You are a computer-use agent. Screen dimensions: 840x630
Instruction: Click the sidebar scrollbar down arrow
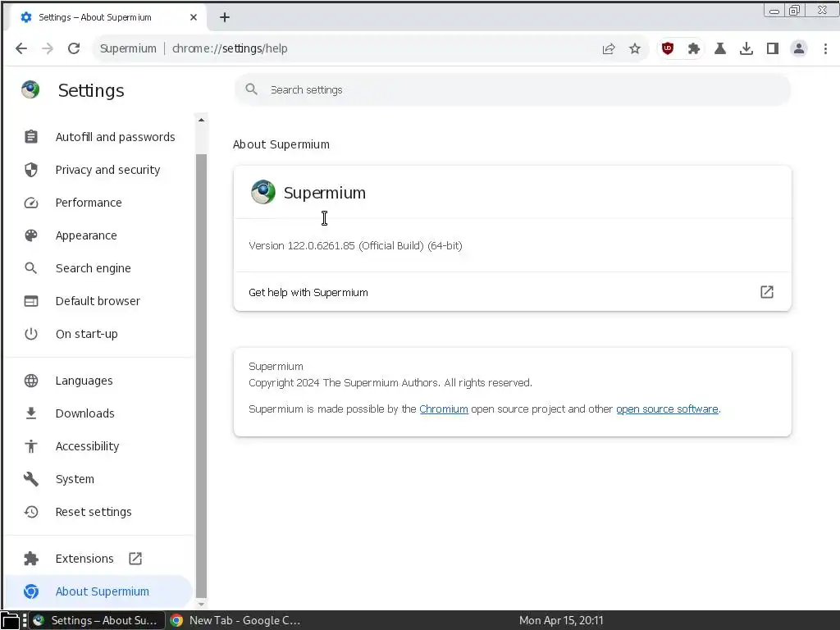click(x=202, y=604)
